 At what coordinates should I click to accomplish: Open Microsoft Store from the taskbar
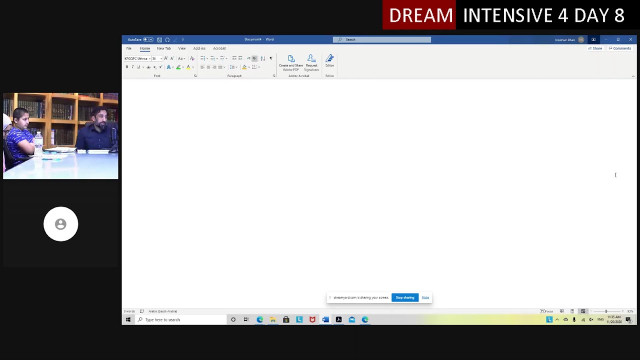pyautogui.click(x=286, y=320)
